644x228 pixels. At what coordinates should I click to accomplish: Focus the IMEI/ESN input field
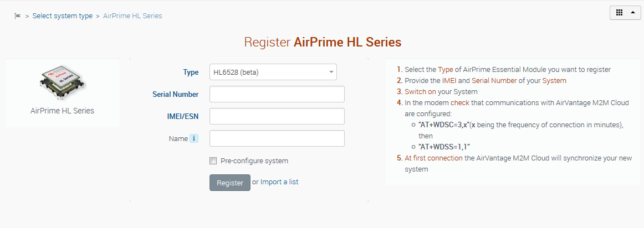[x=277, y=116]
